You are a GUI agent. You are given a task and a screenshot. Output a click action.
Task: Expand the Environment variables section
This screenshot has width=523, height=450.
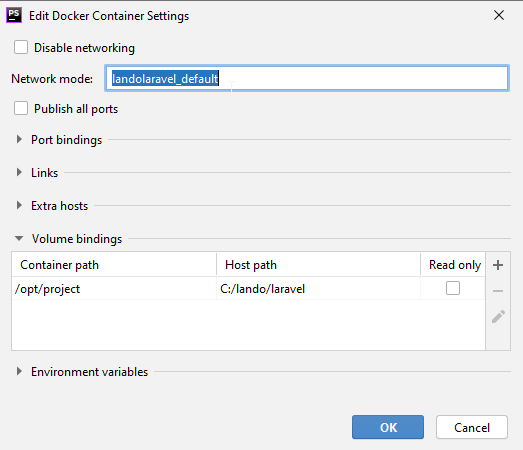(19, 371)
